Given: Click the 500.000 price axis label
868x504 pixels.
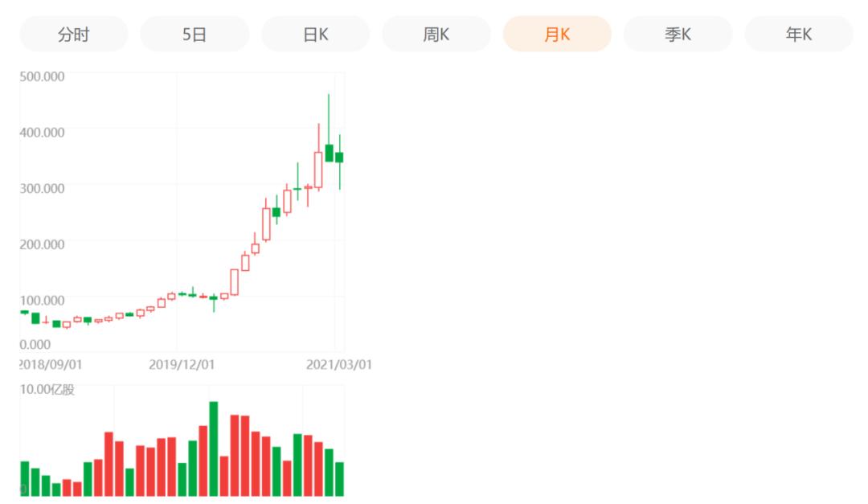Looking at the screenshot, I should pyautogui.click(x=42, y=76).
